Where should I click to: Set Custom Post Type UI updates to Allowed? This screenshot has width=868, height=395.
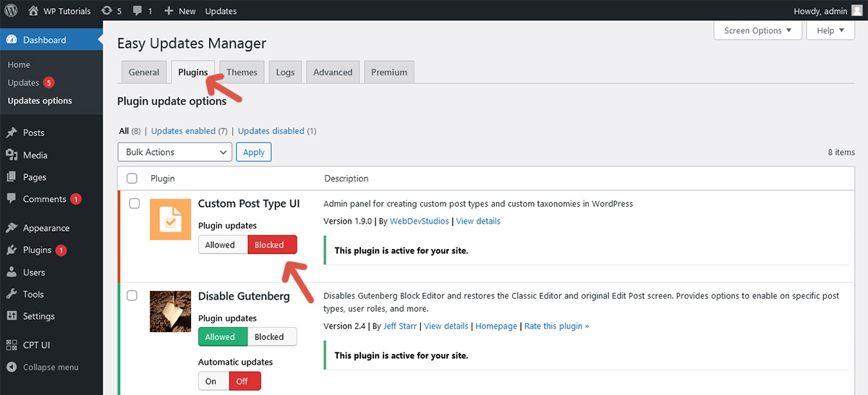coord(223,245)
